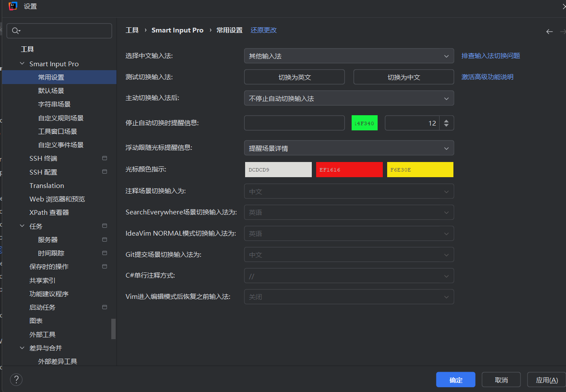
Task: Click 工具 in the breadcrumb path
Action: [132, 30]
